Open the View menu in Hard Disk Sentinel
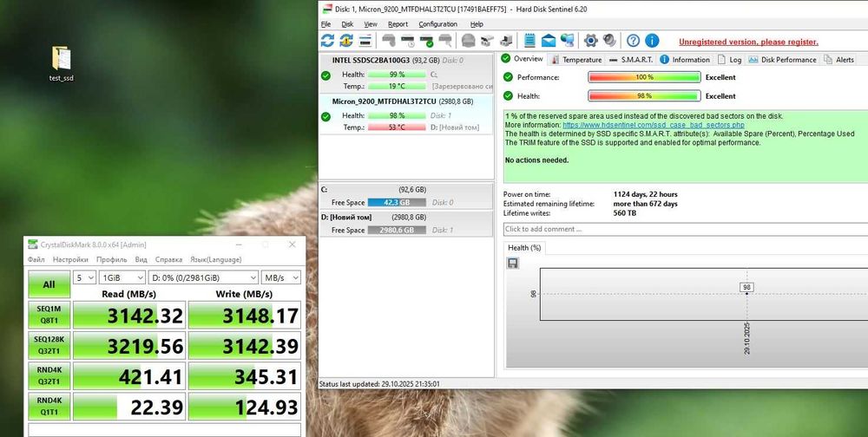This screenshot has height=437, width=868. [x=371, y=24]
